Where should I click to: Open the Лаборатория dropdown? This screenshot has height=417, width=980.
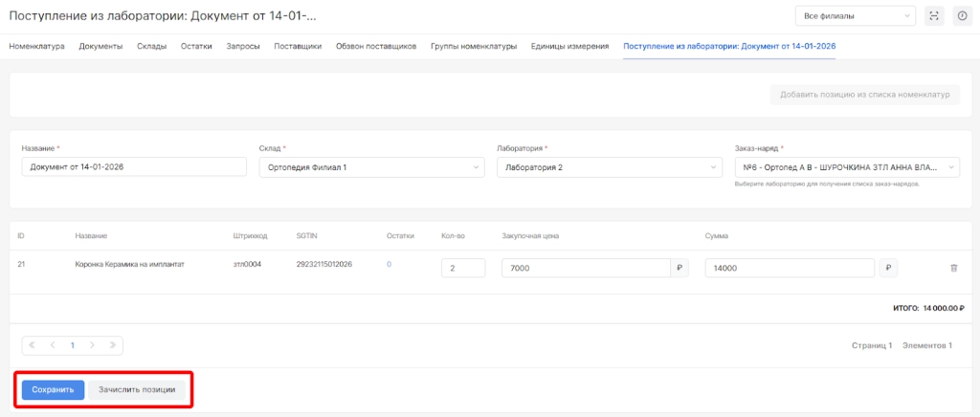609,166
